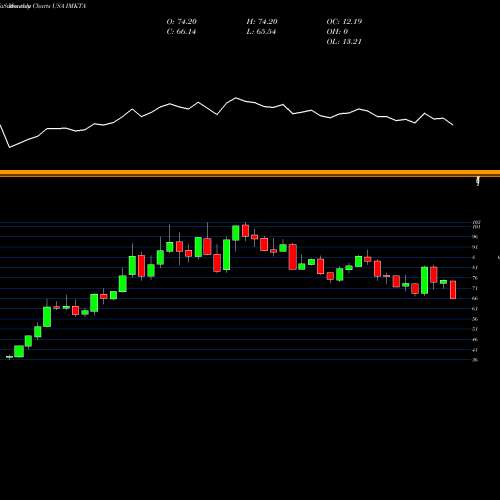Click the 'OH: 0' readout
This screenshot has height=500, width=500.
point(337,31)
